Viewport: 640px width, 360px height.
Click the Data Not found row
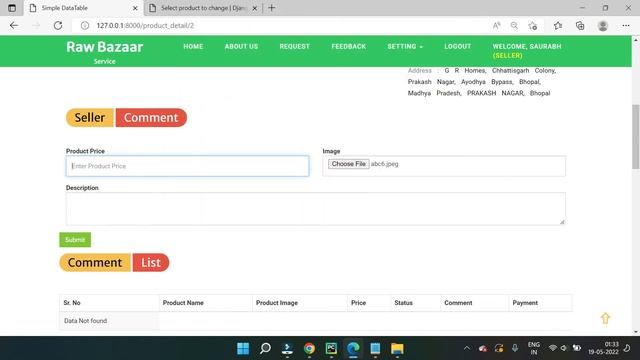coord(316,321)
